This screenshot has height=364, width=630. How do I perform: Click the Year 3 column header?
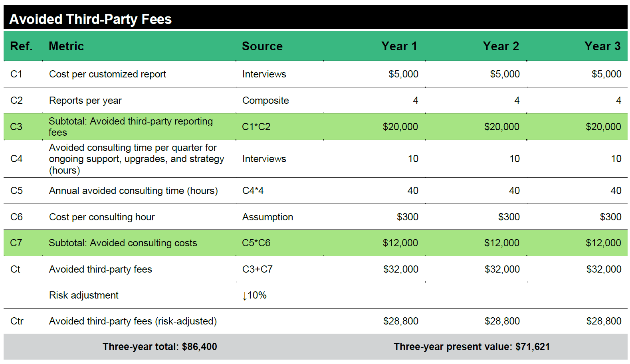tap(602, 46)
